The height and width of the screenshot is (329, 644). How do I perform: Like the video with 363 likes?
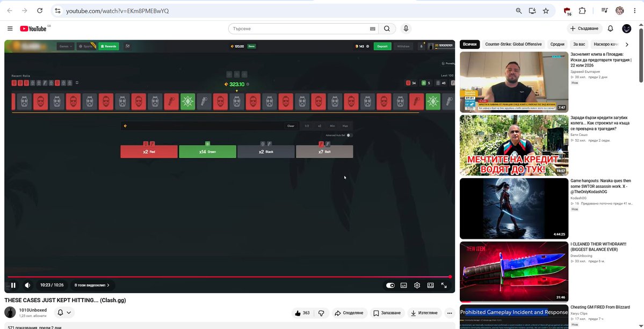(x=302, y=313)
